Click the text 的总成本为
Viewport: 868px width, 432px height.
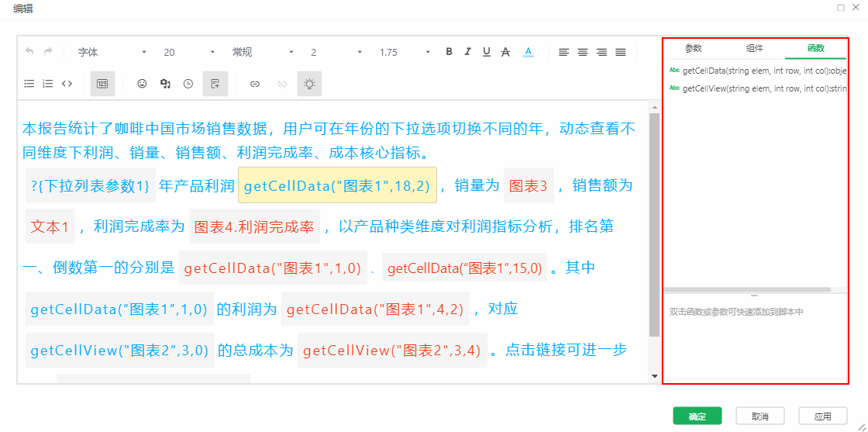tap(255, 350)
